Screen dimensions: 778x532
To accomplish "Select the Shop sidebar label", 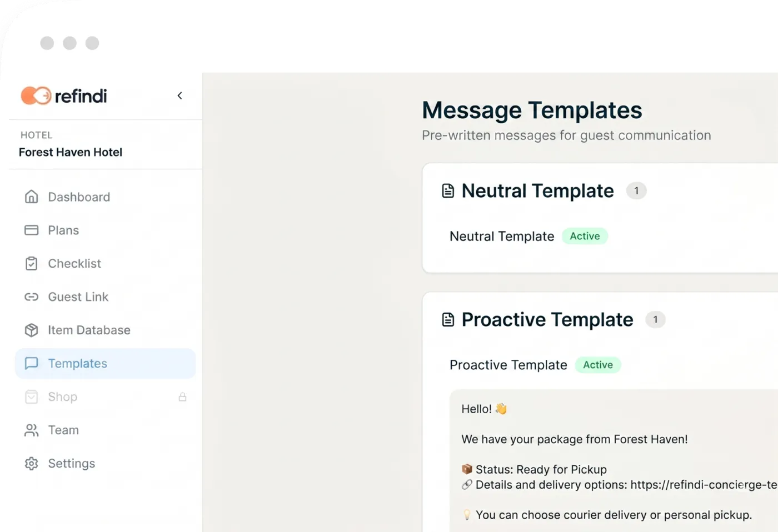I will [x=62, y=397].
